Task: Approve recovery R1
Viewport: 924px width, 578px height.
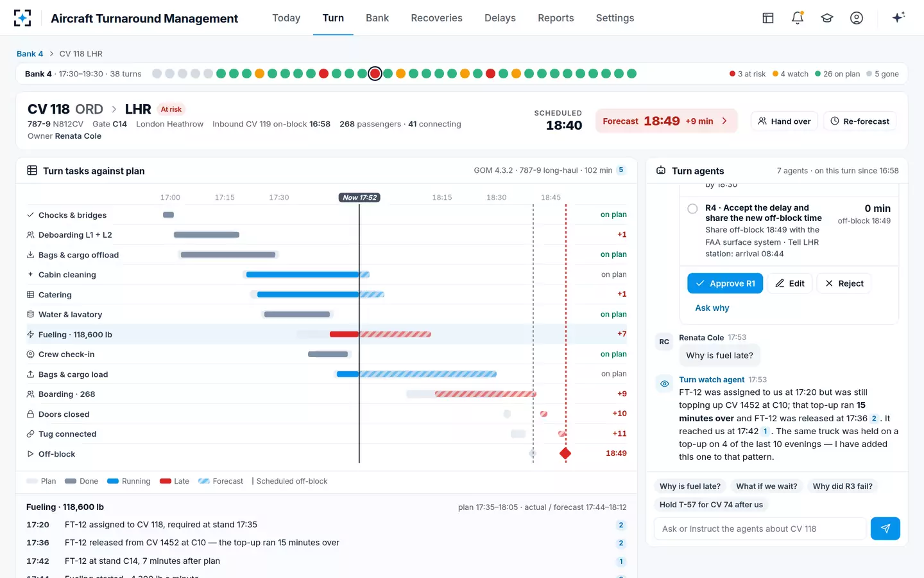Action: click(725, 283)
